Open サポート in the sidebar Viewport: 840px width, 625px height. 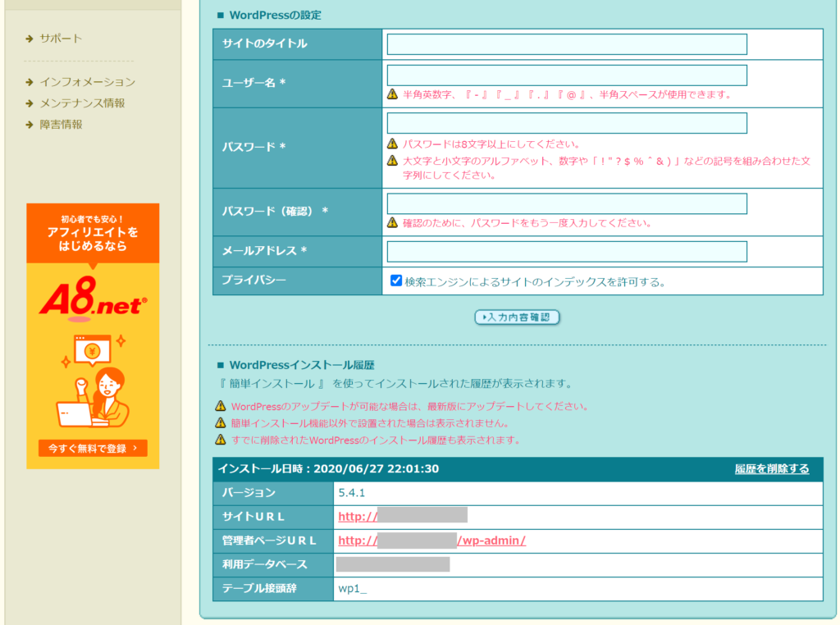(x=61, y=39)
